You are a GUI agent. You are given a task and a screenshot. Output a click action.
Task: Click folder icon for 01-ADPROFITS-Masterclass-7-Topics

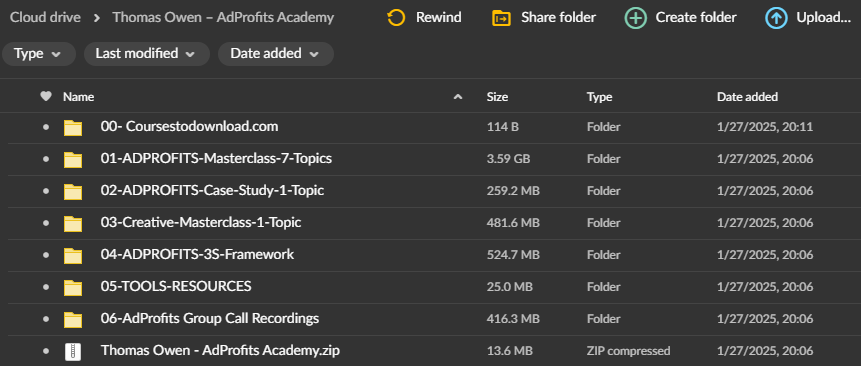tap(73, 160)
